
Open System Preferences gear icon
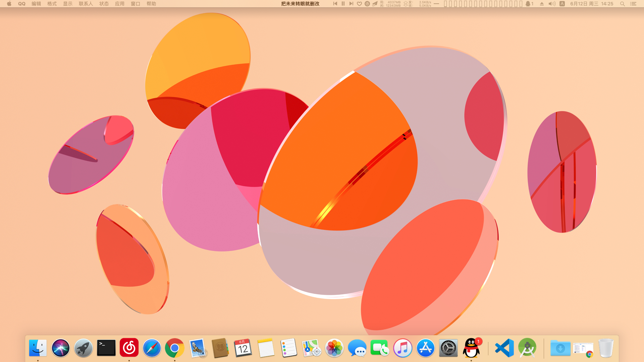pyautogui.click(x=448, y=348)
